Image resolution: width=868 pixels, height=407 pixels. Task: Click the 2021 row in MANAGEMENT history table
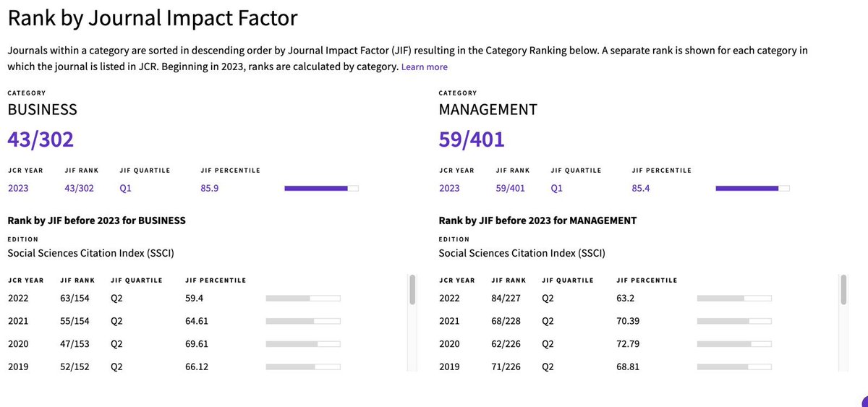pos(637,320)
